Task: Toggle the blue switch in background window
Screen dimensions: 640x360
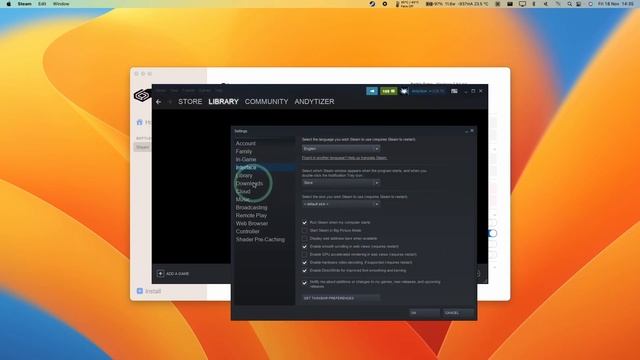Action: (x=493, y=233)
